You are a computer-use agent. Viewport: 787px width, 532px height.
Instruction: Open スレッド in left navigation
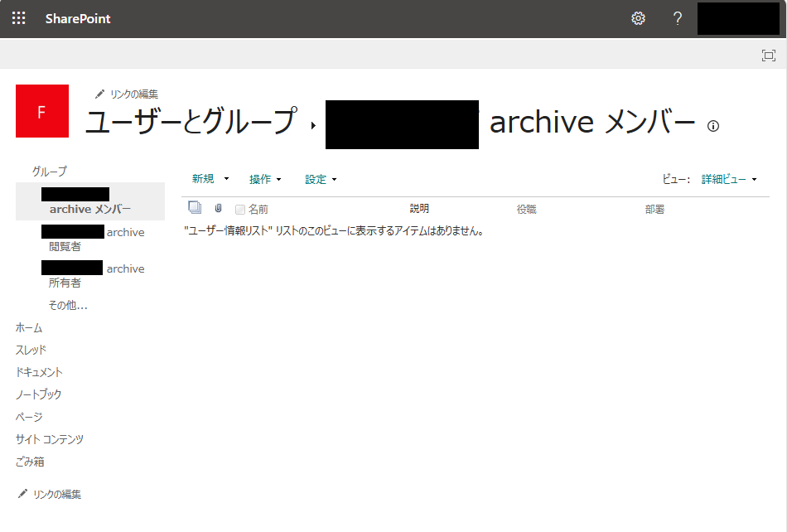[x=31, y=350]
